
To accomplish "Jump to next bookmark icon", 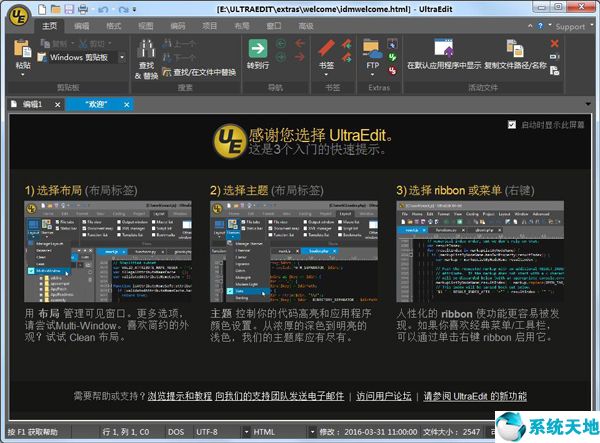I will [x=347, y=58].
